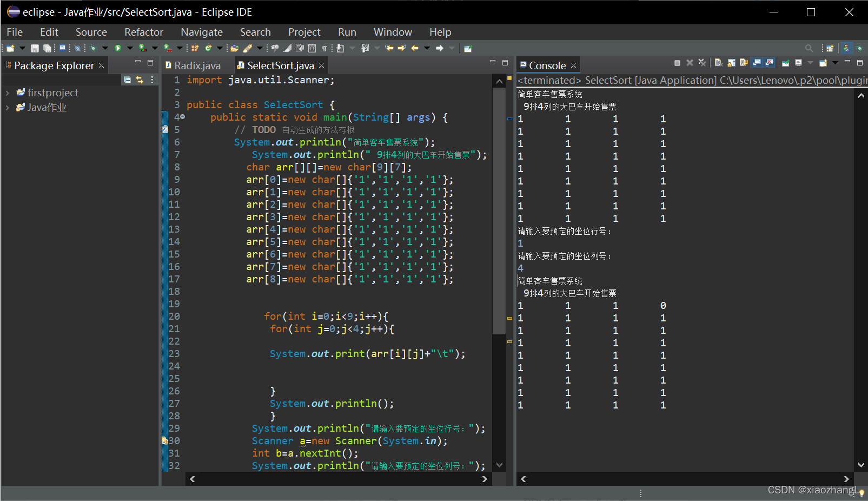The height and width of the screenshot is (501, 868).
Task: Toggle Scroll Lock in Console toolbar
Action: coord(731,63)
